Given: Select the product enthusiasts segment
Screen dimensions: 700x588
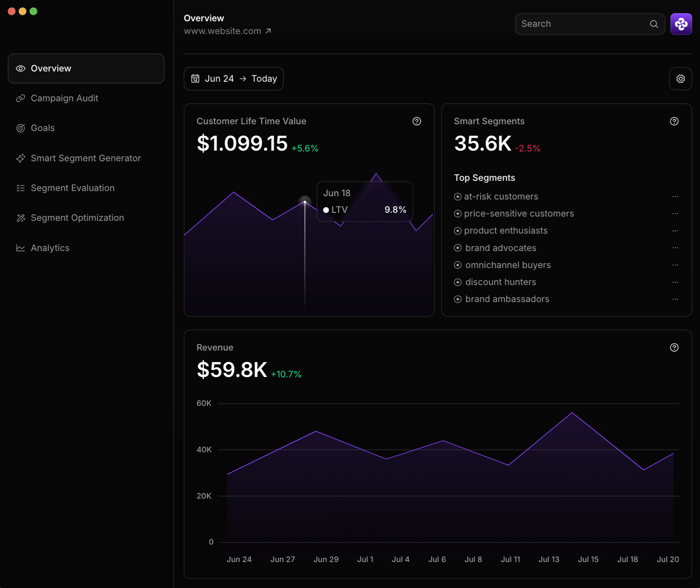Looking at the screenshot, I should (x=501, y=231).
